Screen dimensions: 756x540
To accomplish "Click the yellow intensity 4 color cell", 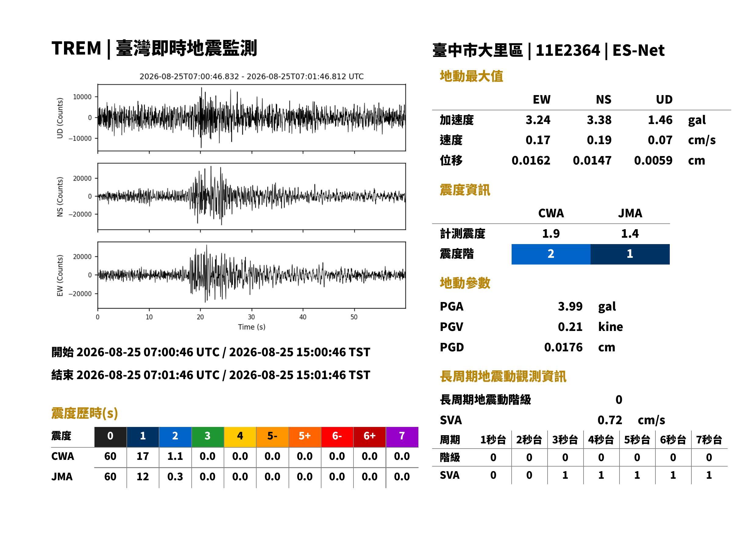I will coord(240,437).
